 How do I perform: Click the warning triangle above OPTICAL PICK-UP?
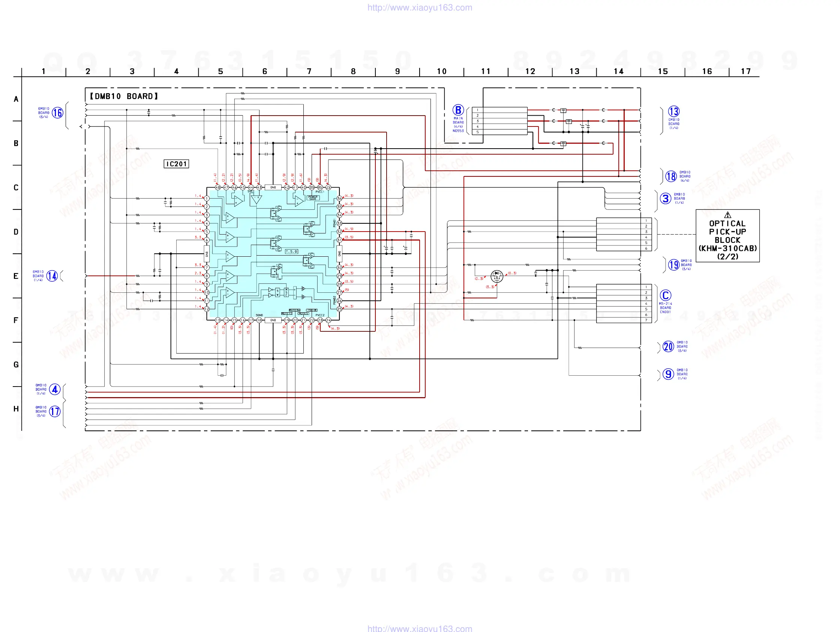pos(727,215)
